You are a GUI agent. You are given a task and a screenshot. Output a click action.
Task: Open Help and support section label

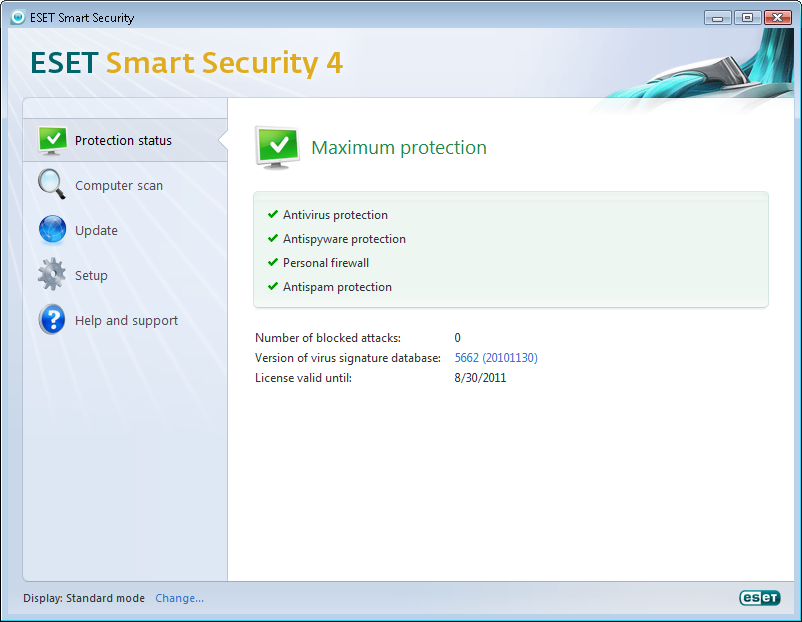[126, 321]
